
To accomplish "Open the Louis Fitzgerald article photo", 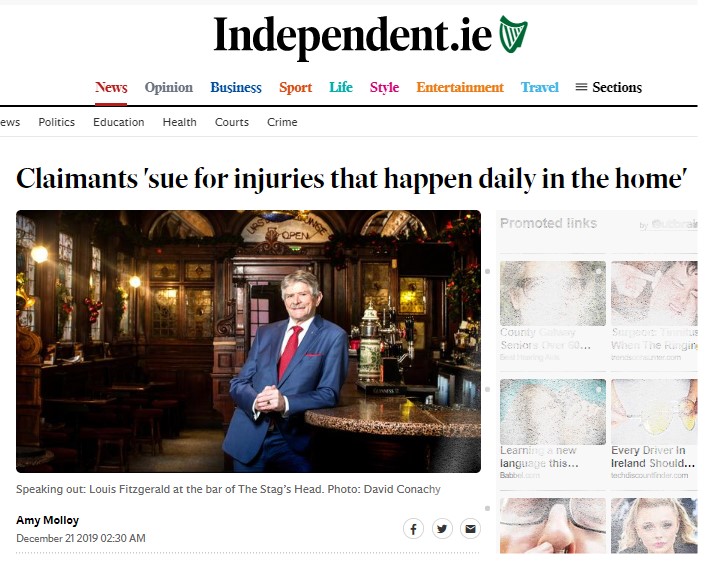I will tap(248, 341).
